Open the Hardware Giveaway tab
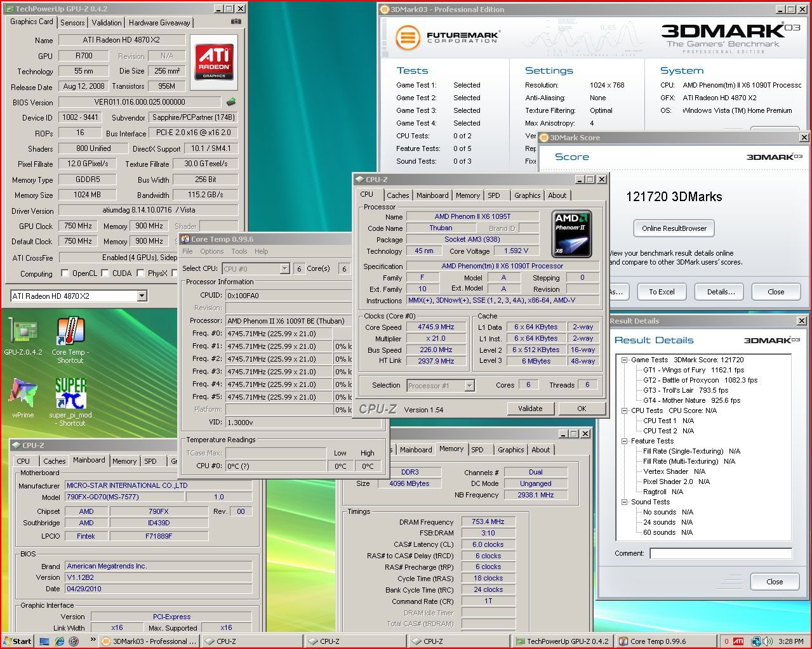 coord(159,22)
